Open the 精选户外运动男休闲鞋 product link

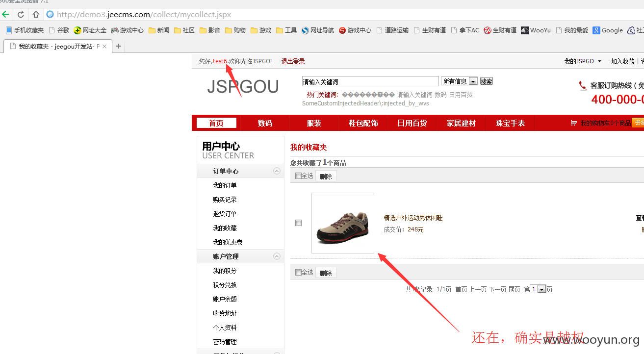(413, 218)
